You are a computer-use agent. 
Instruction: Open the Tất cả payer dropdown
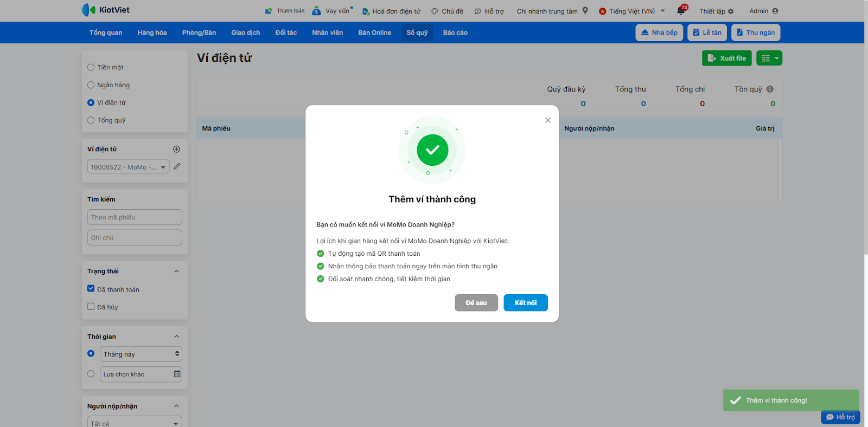pyautogui.click(x=135, y=423)
